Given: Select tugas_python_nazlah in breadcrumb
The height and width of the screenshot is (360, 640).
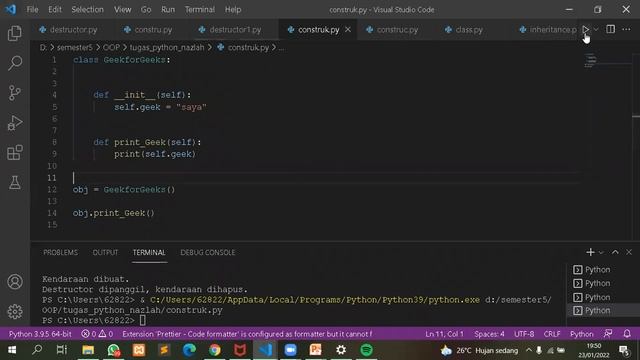Looking at the screenshot, I should [167, 47].
